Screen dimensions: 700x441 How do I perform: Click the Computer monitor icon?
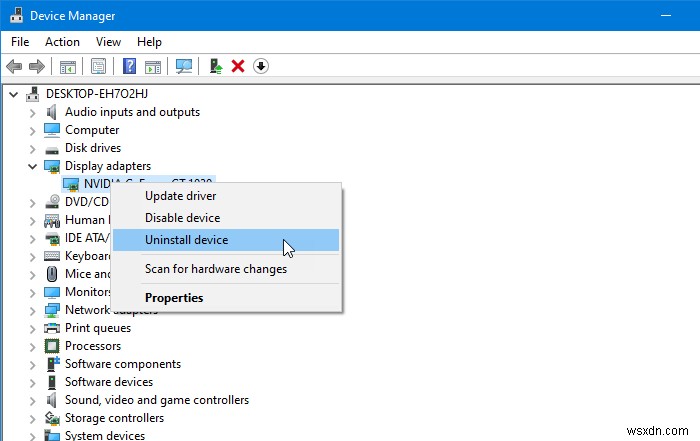[x=52, y=130]
